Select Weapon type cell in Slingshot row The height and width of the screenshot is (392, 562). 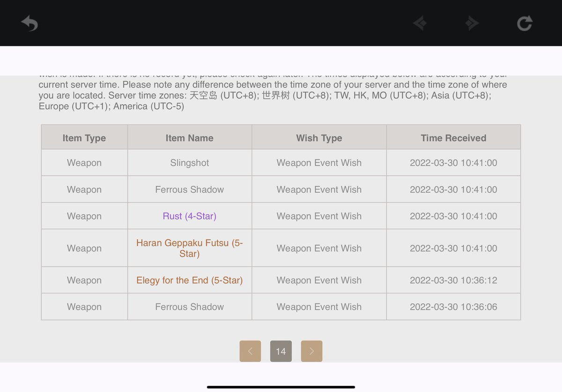84,163
